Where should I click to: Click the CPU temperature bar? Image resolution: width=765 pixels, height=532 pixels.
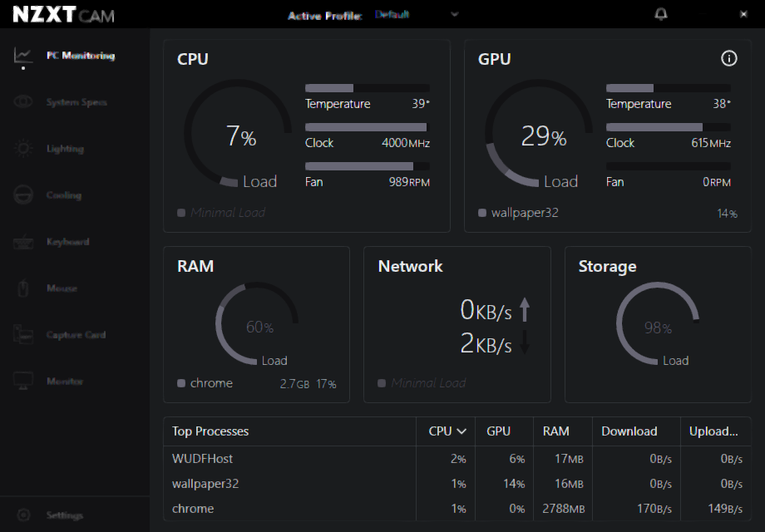pyautogui.click(x=367, y=88)
